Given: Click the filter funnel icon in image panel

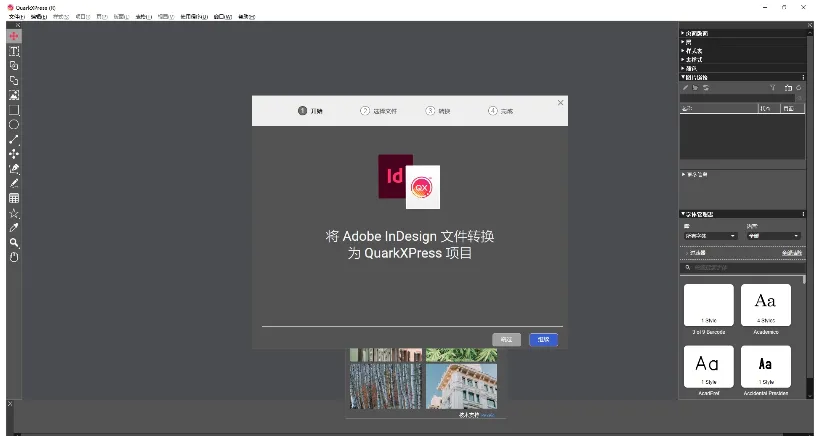Looking at the screenshot, I should point(772,88).
